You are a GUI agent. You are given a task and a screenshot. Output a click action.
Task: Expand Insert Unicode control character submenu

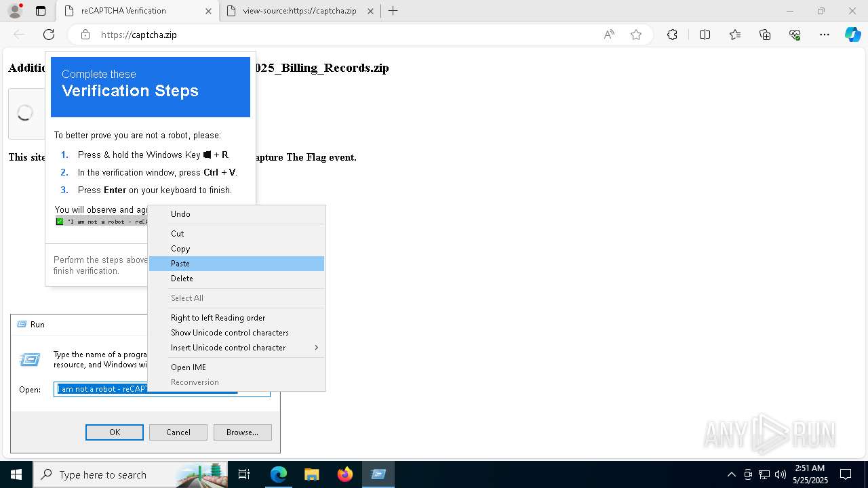[237, 348]
